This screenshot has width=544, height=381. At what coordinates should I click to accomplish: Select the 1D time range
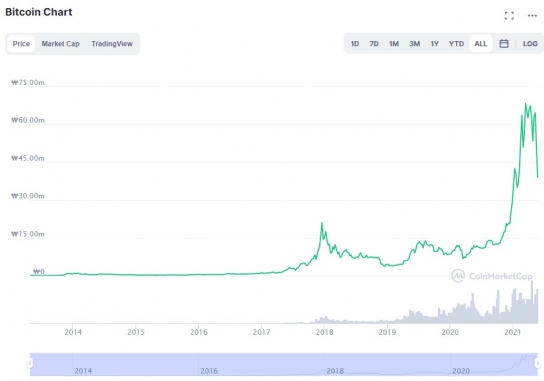pos(355,44)
